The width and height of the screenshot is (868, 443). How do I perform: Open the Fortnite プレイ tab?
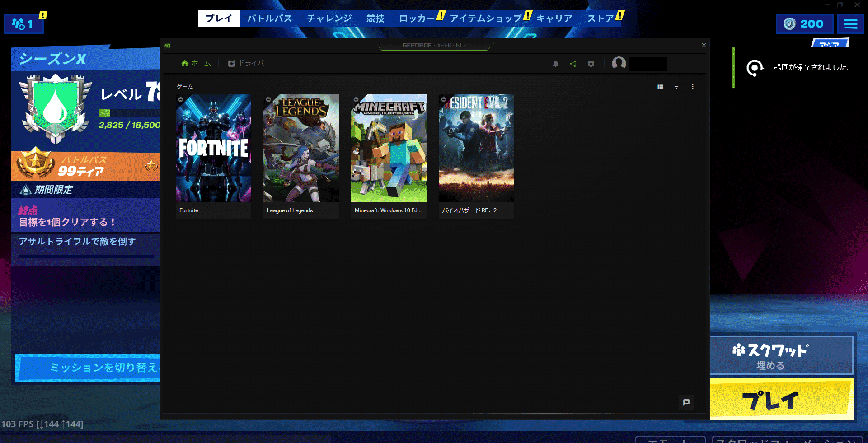click(219, 19)
